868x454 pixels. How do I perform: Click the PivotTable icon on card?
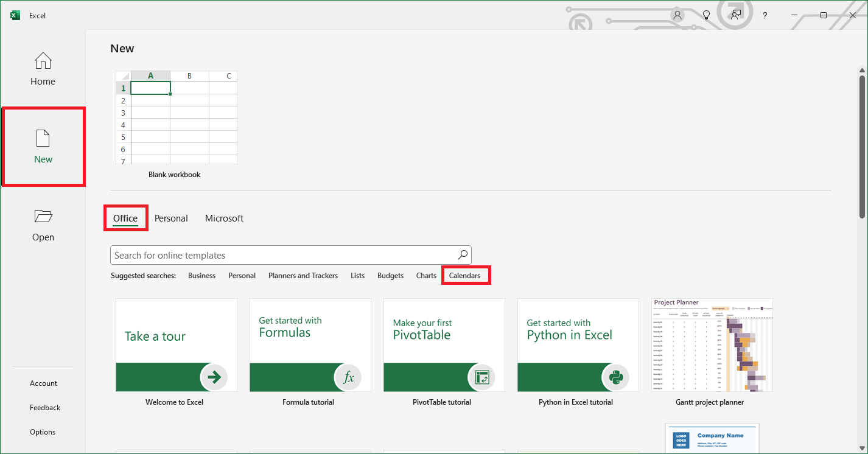click(481, 377)
